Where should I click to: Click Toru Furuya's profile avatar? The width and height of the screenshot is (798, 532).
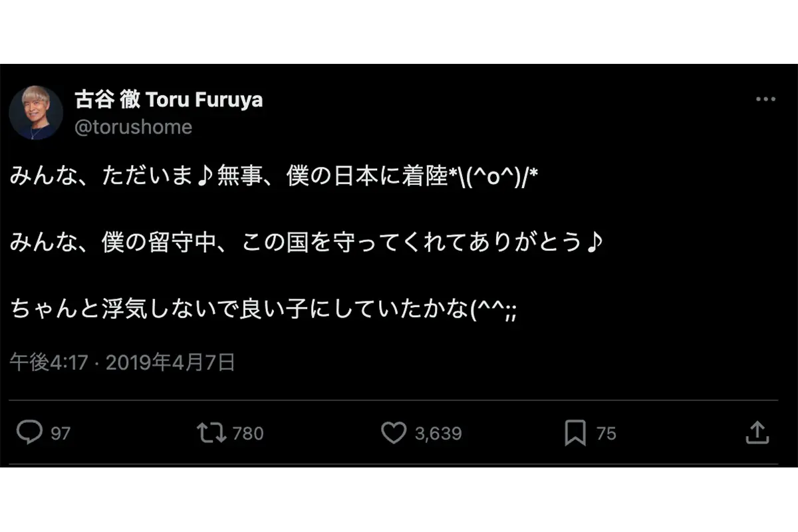point(36,112)
